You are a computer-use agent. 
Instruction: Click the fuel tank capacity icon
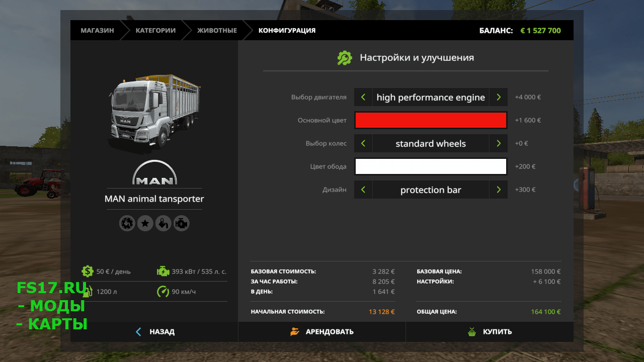click(x=88, y=292)
